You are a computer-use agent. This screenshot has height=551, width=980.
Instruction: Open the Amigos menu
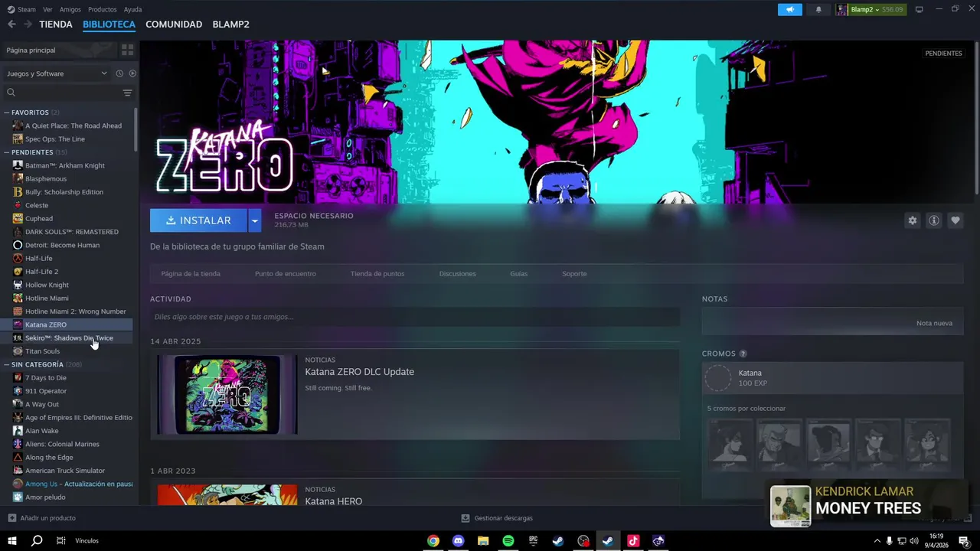pyautogui.click(x=70, y=9)
